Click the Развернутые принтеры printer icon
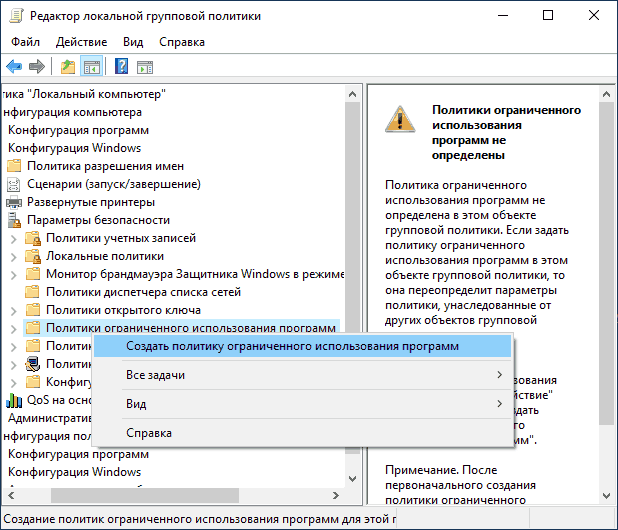 click(14, 202)
